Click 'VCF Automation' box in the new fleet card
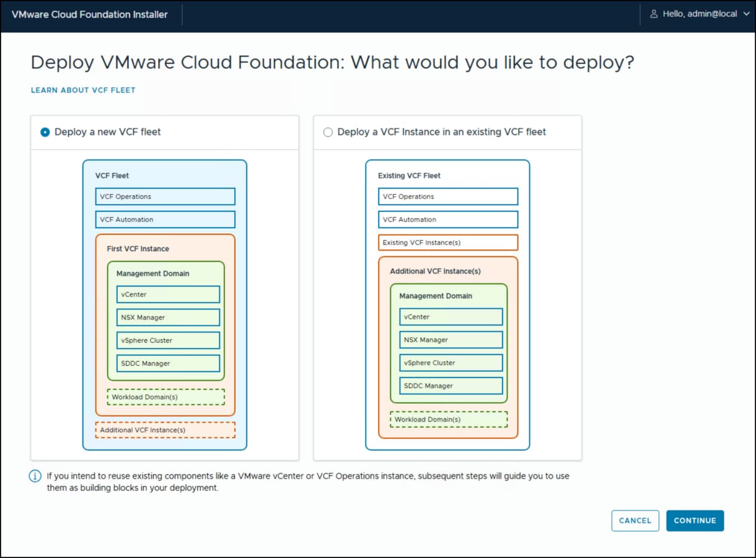Screen dimensions: 756x558 [165, 219]
